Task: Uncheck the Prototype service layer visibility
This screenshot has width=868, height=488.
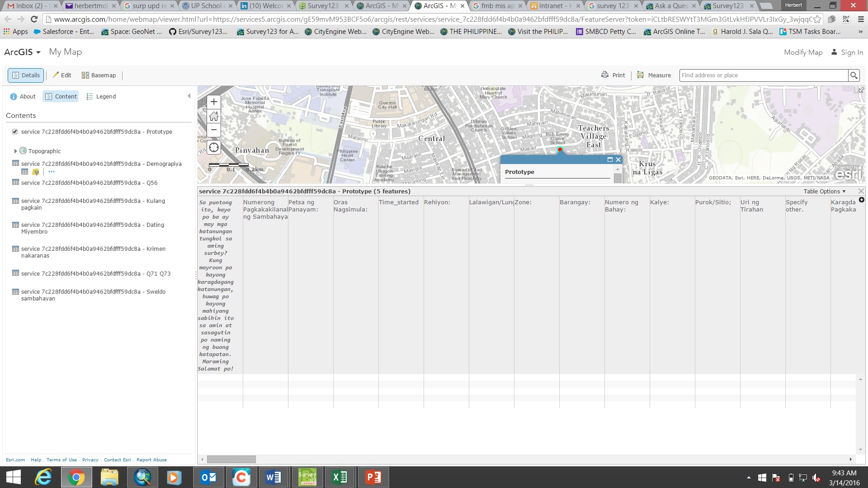Action: coord(15,131)
